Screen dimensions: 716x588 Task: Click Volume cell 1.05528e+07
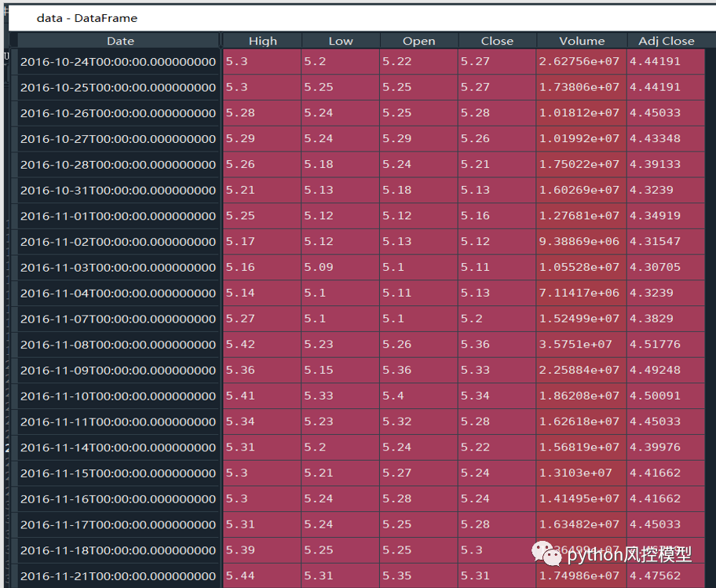pyautogui.click(x=581, y=267)
